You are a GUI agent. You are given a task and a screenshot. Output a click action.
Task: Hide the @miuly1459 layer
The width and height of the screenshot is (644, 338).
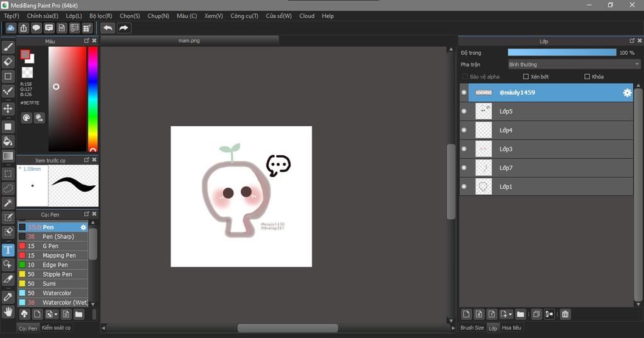pos(464,93)
